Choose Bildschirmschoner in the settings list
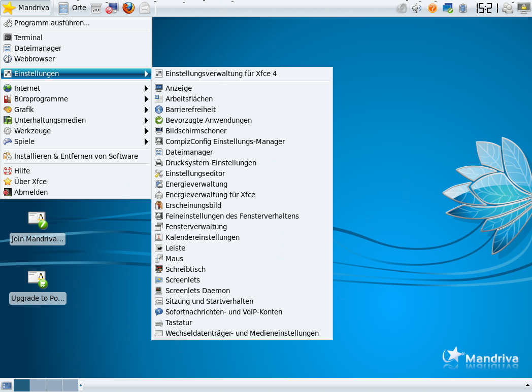The width and height of the screenshot is (532, 392). click(x=196, y=131)
